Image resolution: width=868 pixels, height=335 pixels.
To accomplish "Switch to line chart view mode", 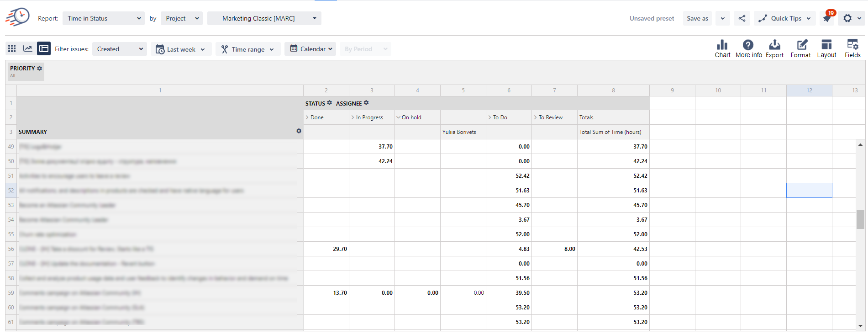I will (28, 48).
